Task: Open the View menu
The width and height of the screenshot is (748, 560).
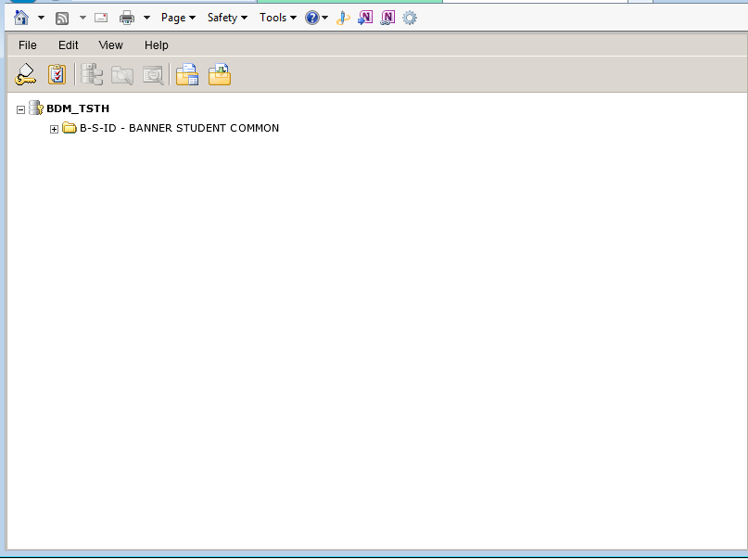Action: coord(110,45)
